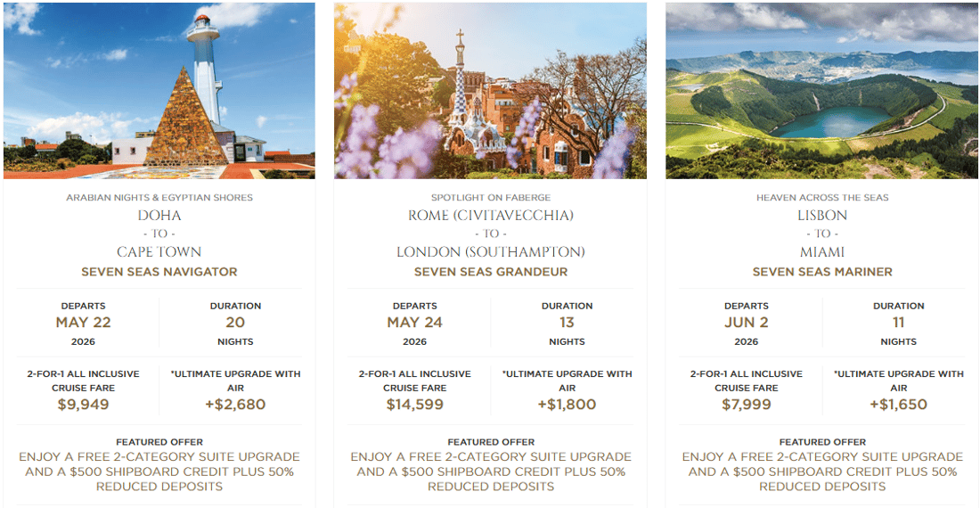Select the Seven Seas Navigator ship name
This screenshot has width=980, height=508.
(159, 272)
